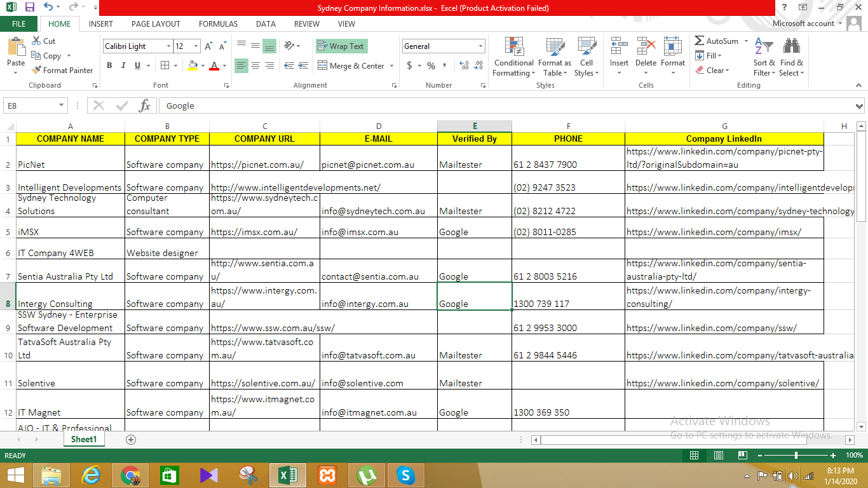Click the Format as Table icon
The image size is (868, 488).
point(554,57)
